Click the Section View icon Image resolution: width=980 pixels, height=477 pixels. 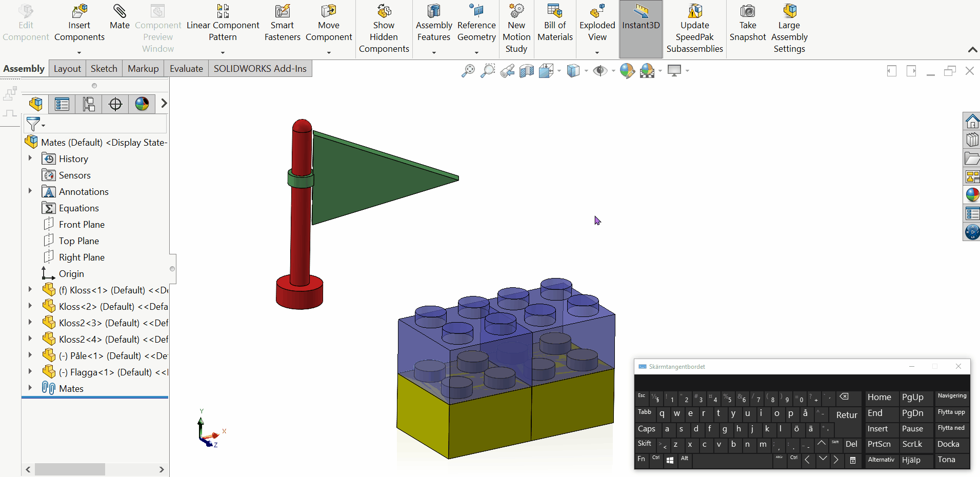pos(527,71)
